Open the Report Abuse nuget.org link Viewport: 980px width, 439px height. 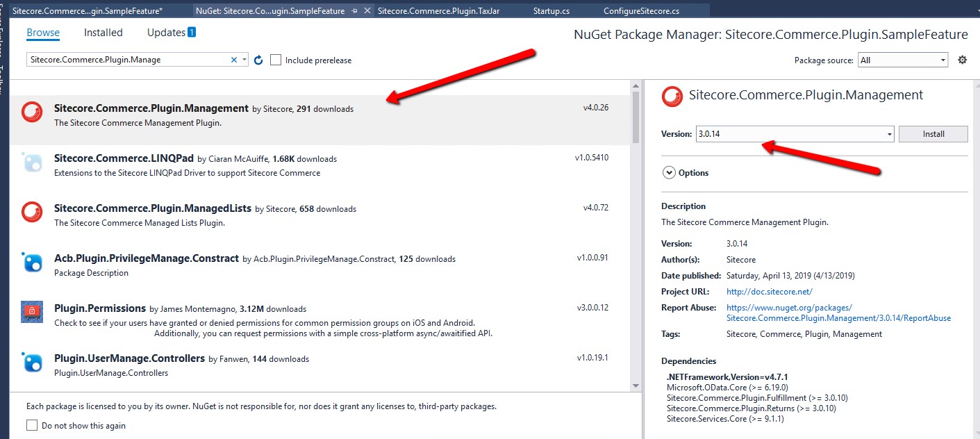(x=839, y=313)
